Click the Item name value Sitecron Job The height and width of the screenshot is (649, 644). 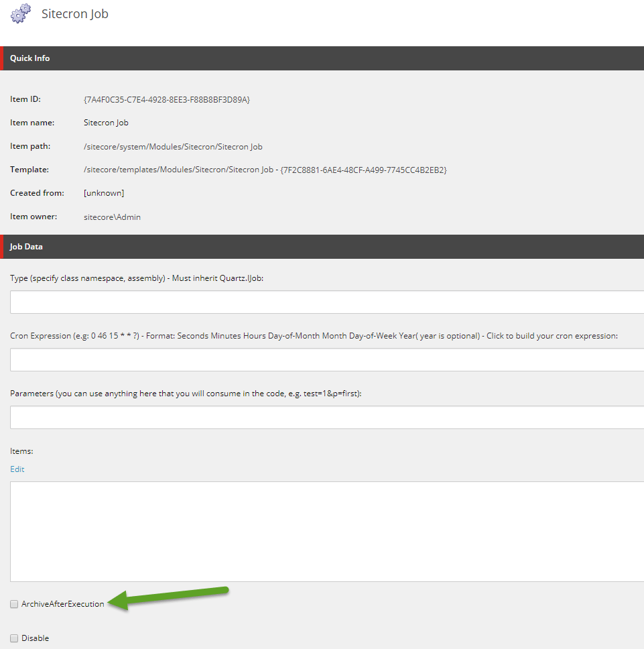pos(106,123)
